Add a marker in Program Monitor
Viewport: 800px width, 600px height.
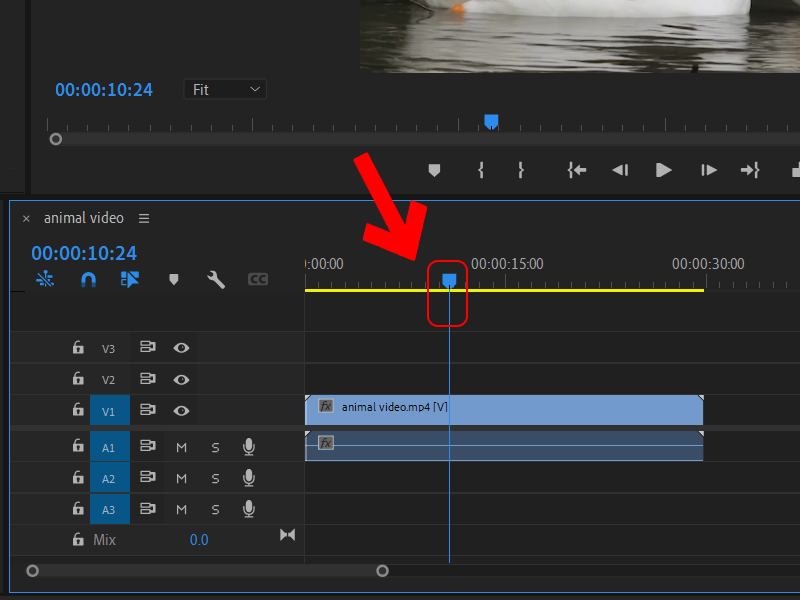tap(434, 170)
